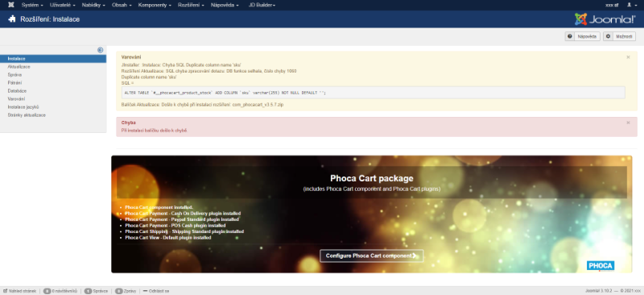
Task: Select Instalace in the sidebar
Action: [x=53, y=59]
